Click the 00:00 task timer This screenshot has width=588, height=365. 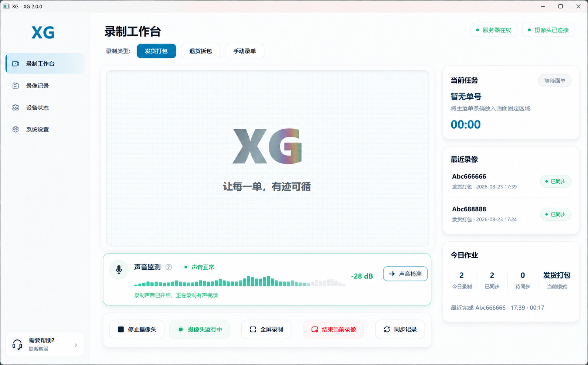tap(466, 124)
